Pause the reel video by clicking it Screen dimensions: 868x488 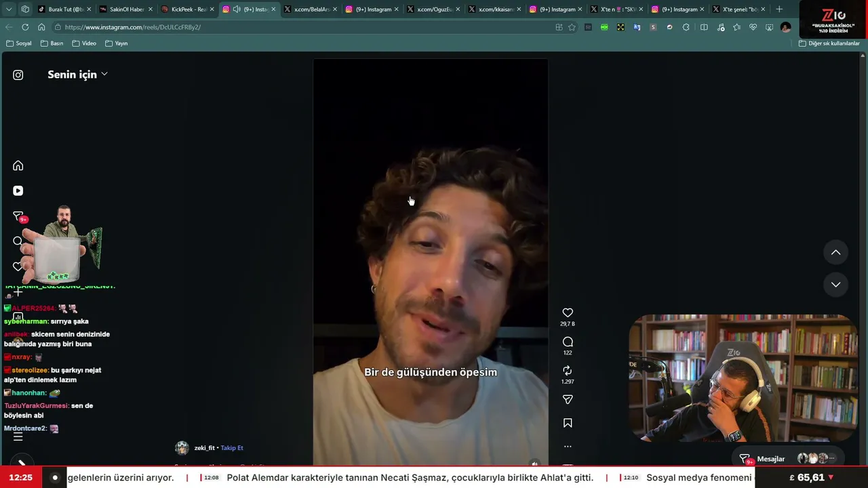click(431, 262)
